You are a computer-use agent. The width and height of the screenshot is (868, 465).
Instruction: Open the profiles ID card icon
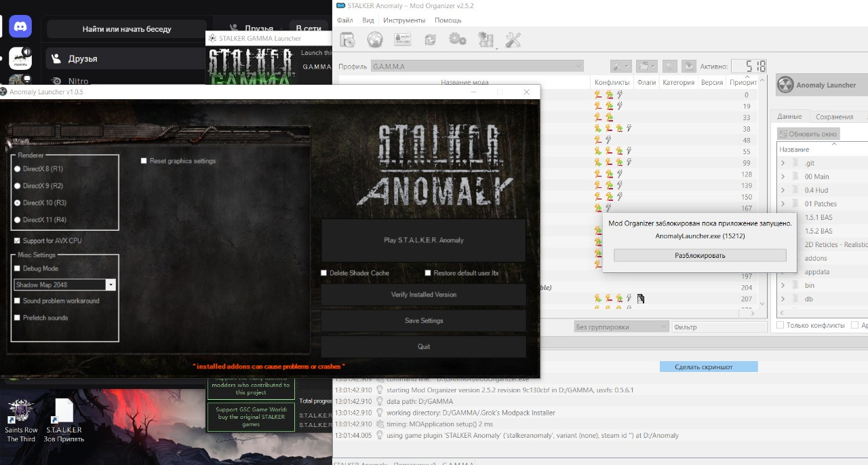click(403, 40)
